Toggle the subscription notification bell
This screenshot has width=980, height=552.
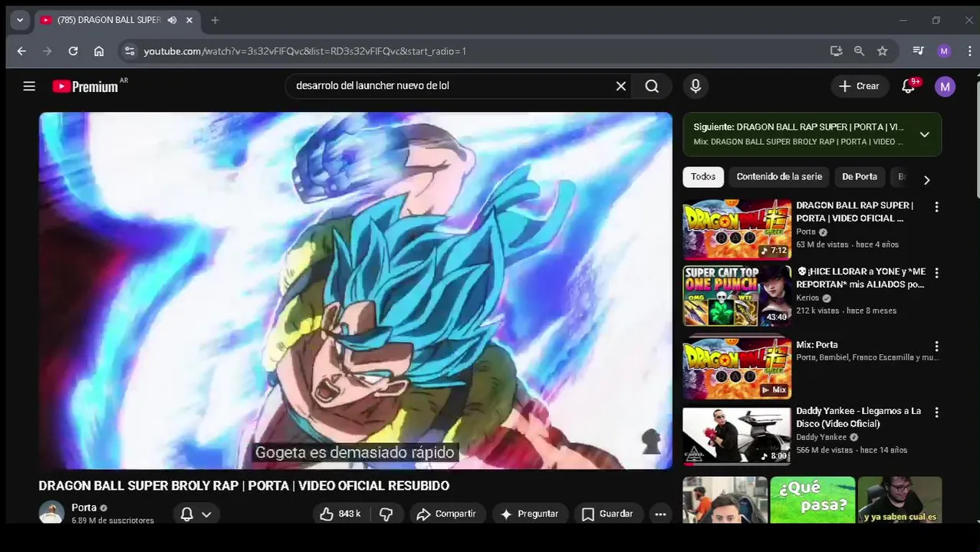pyautogui.click(x=186, y=514)
